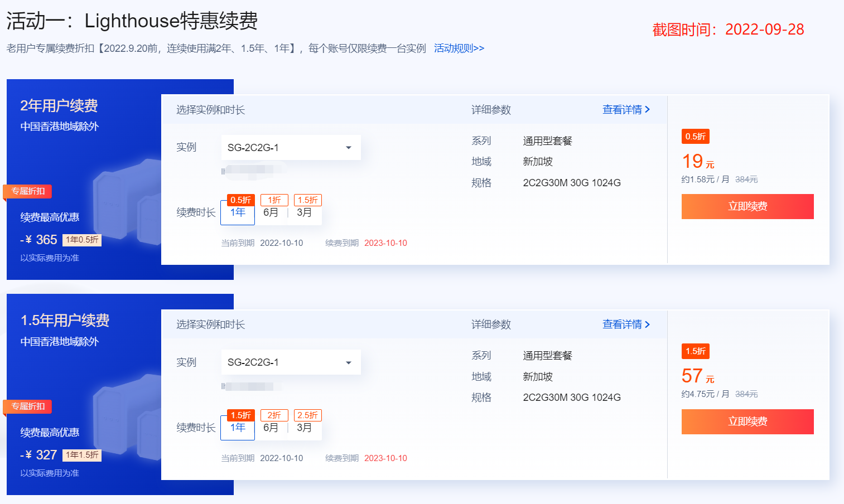
Task: Click renewal expiry date 2023-10-10 in first card
Action: (x=385, y=243)
